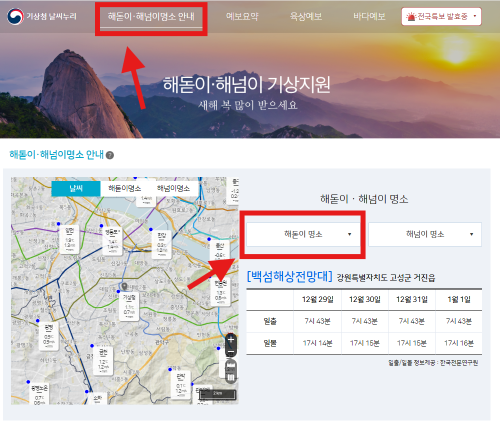The image size is (500, 426).
Task: Open the 한강 weather station card
Action: pyautogui.click(x=162, y=244)
